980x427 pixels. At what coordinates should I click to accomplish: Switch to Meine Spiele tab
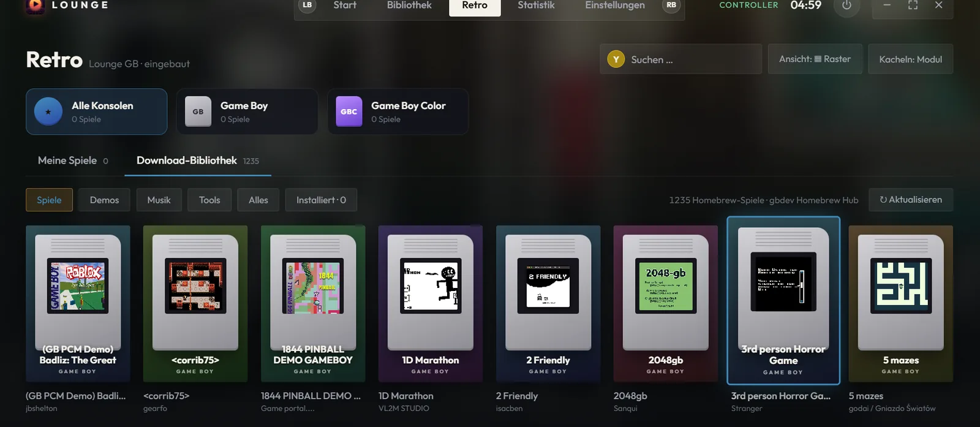tap(73, 161)
